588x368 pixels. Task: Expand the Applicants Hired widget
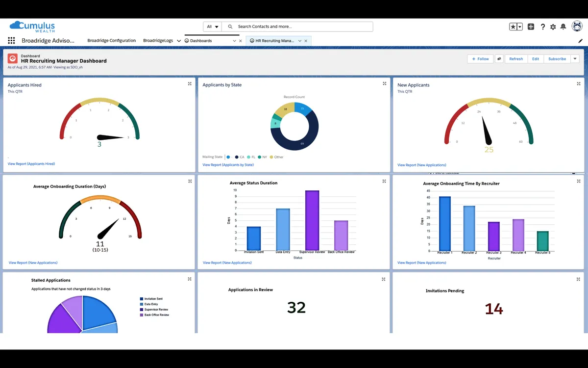point(190,84)
